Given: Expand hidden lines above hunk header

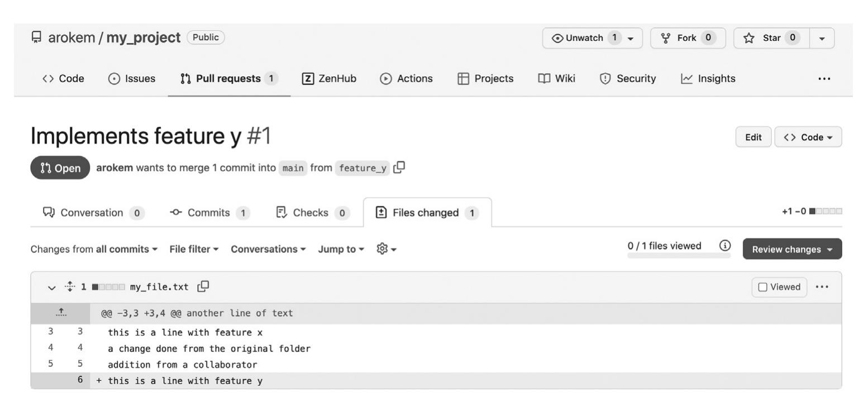Looking at the screenshot, I should [61, 313].
